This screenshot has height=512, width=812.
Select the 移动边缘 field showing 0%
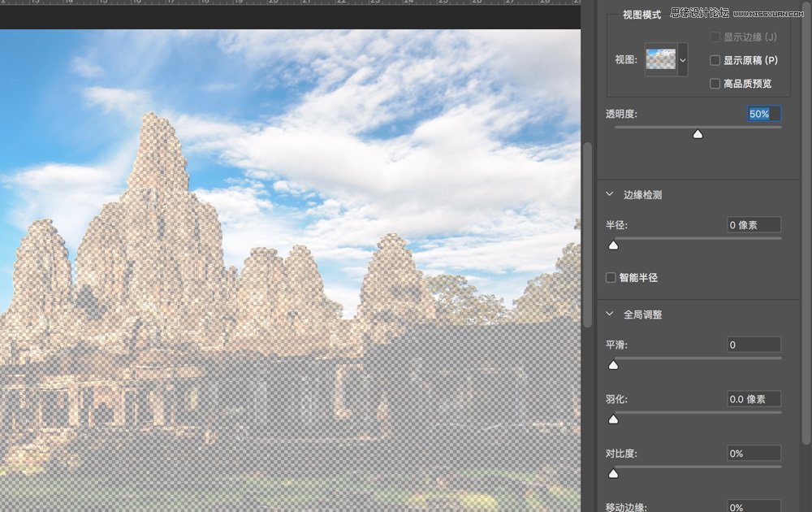(x=754, y=507)
